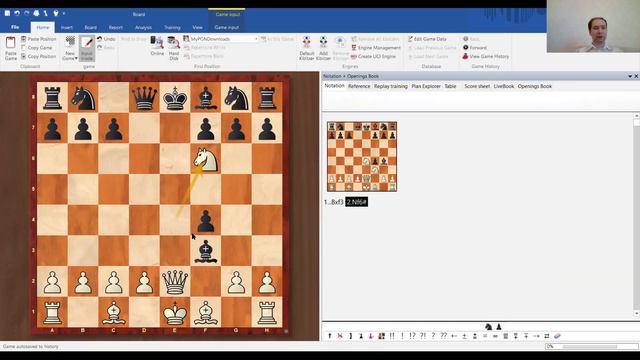This screenshot has width=640, height=360.
Task: Click View Game History
Action: click(x=486, y=56)
